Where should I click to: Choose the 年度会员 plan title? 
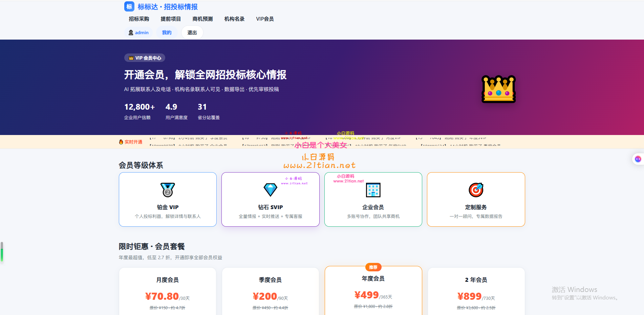click(x=373, y=278)
